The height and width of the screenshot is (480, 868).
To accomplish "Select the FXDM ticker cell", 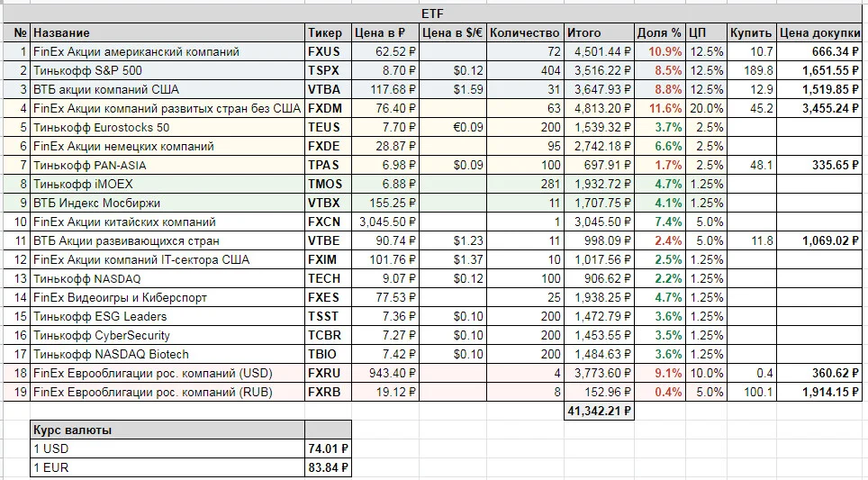I will pyautogui.click(x=329, y=108).
